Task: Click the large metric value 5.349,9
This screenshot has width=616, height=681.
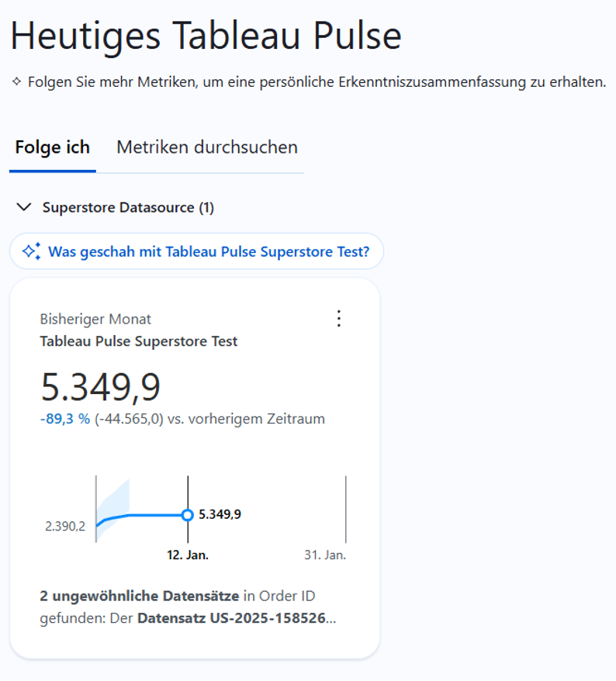Action: (100, 387)
